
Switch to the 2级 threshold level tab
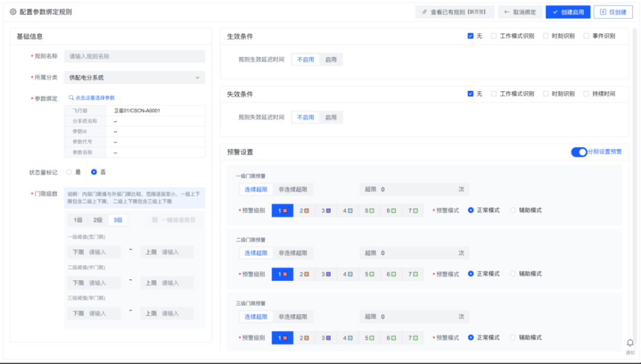pos(97,220)
